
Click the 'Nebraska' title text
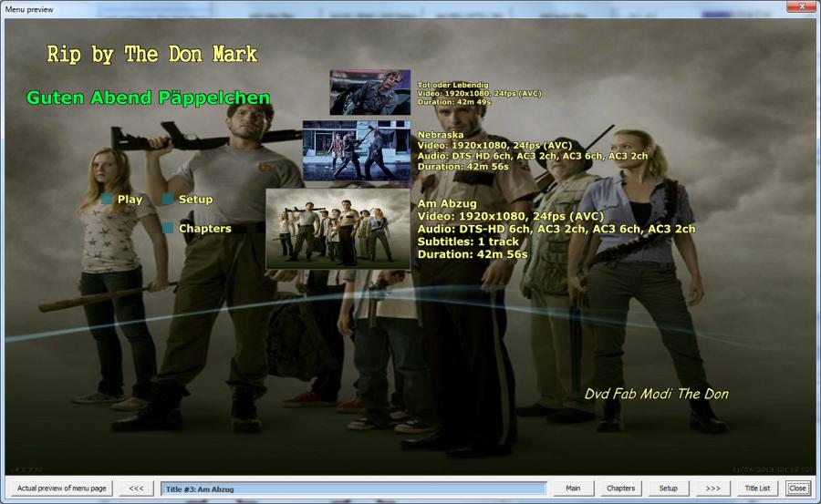[441, 135]
